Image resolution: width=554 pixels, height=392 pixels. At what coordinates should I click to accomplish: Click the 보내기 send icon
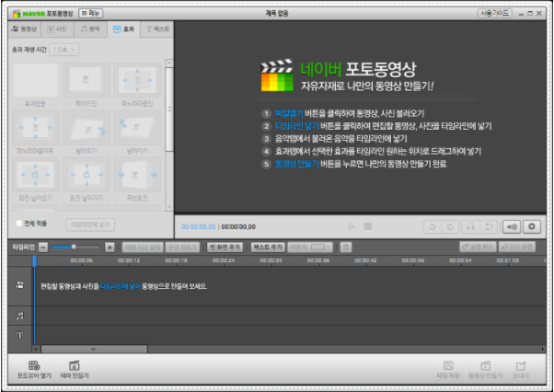tap(521, 370)
